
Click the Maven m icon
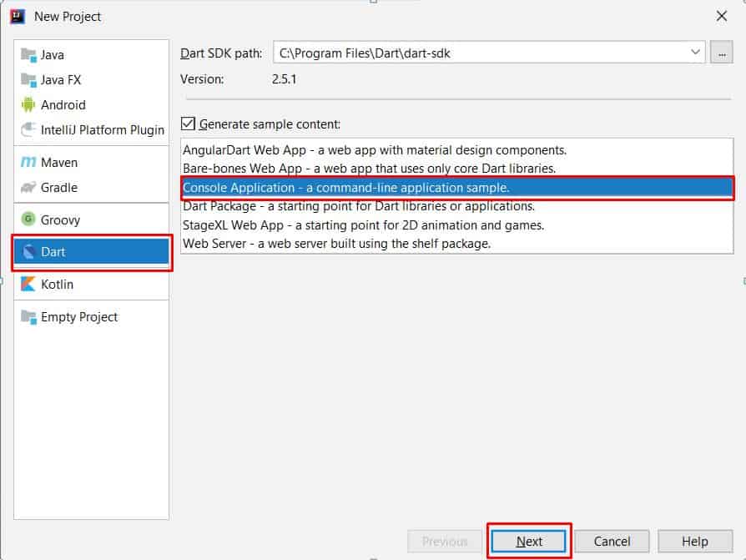(28, 162)
